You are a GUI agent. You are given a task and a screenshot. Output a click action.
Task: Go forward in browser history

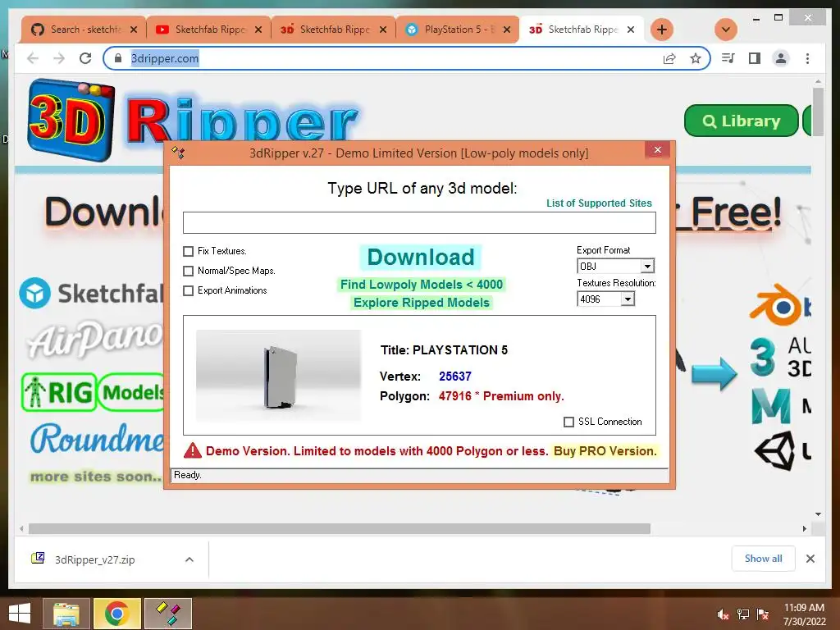tap(59, 58)
